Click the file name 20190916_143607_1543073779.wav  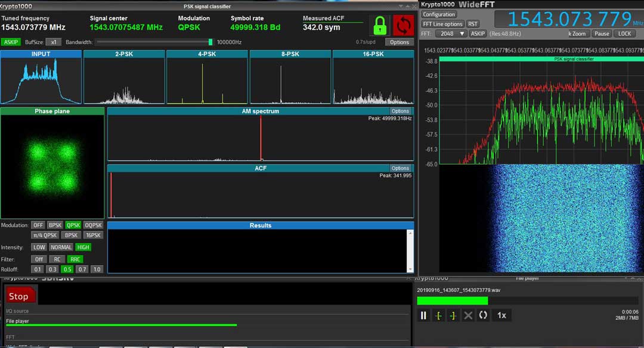(459, 290)
